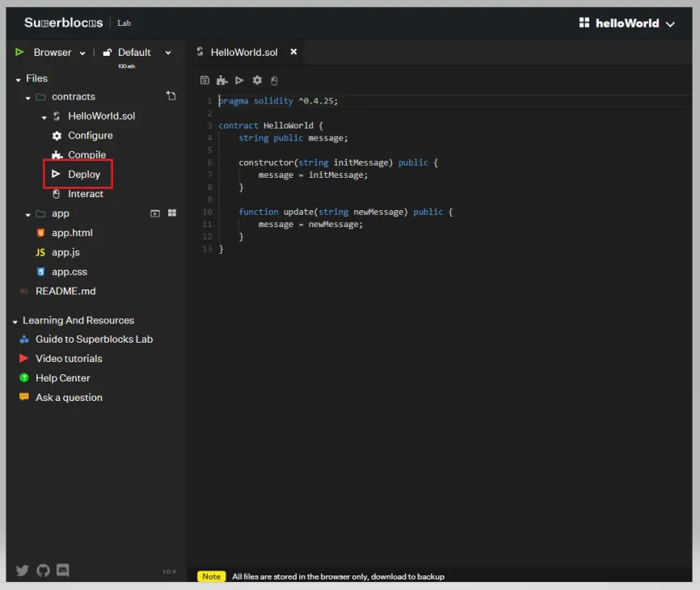Open app.js file
700x590 pixels.
coord(65,253)
